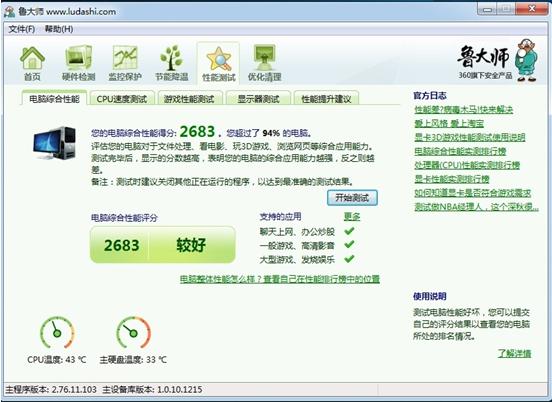Viewport: 552px width, 402px height.
Task: Click the CPU温度 gauge
Action: [x=57, y=333]
